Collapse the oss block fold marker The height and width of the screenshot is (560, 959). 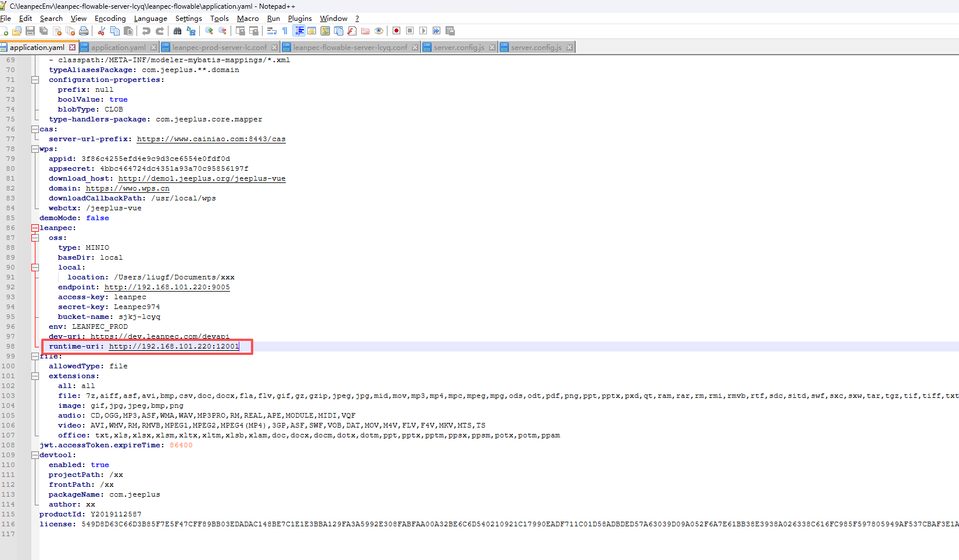coord(35,238)
